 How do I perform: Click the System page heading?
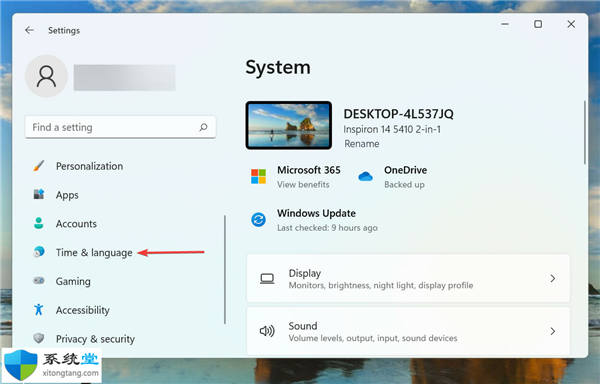[278, 67]
